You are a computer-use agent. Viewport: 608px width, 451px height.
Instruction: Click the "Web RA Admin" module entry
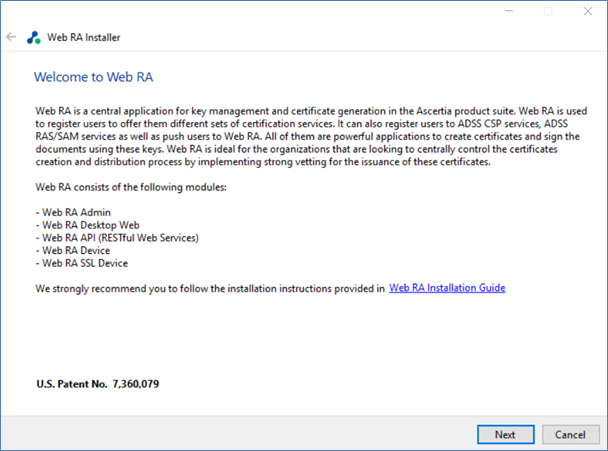[73, 212]
